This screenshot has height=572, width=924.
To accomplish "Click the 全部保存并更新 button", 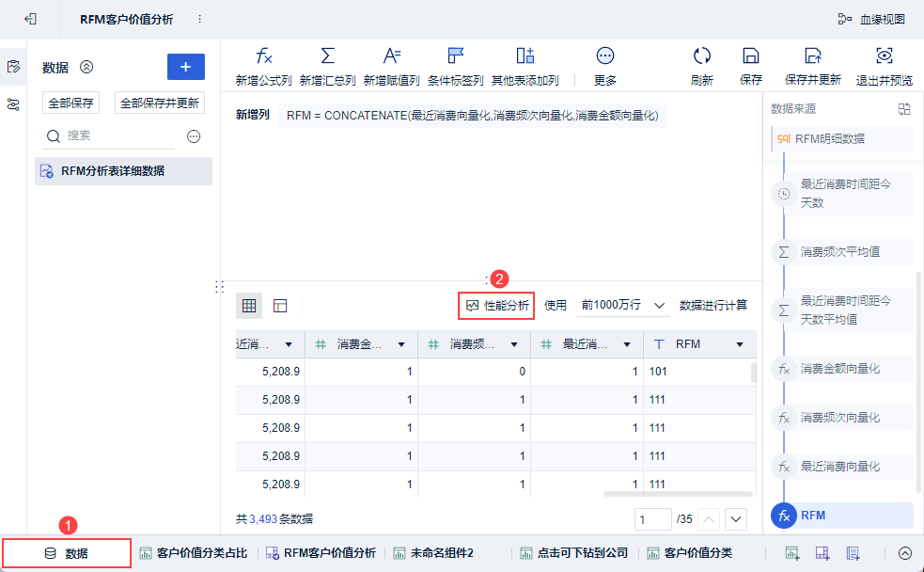I will coord(160,103).
